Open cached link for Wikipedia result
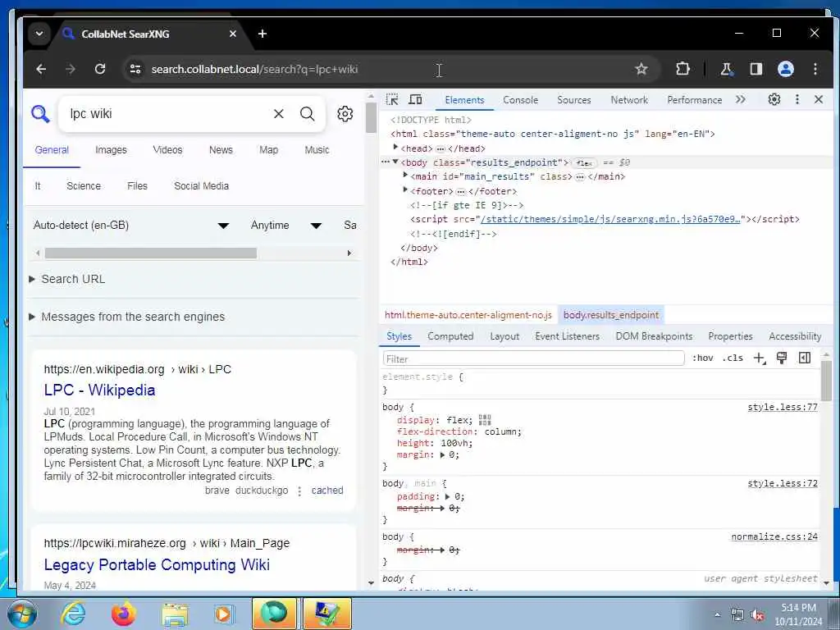 click(x=327, y=491)
